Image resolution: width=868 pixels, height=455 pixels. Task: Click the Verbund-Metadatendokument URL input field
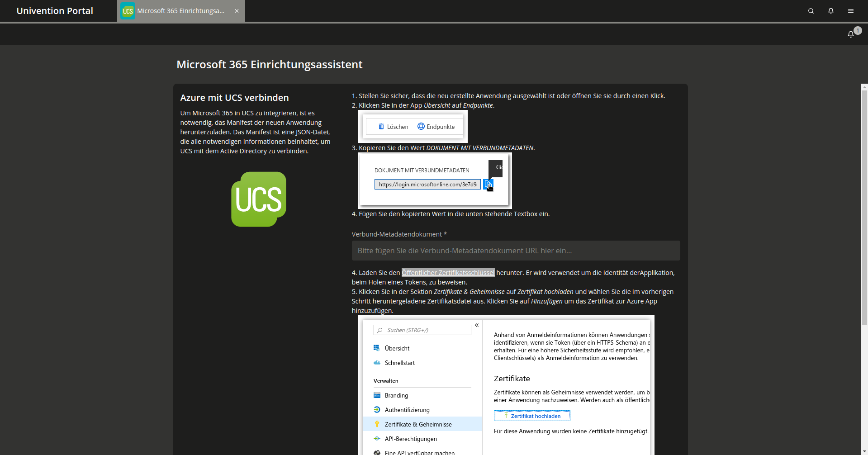point(516,251)
